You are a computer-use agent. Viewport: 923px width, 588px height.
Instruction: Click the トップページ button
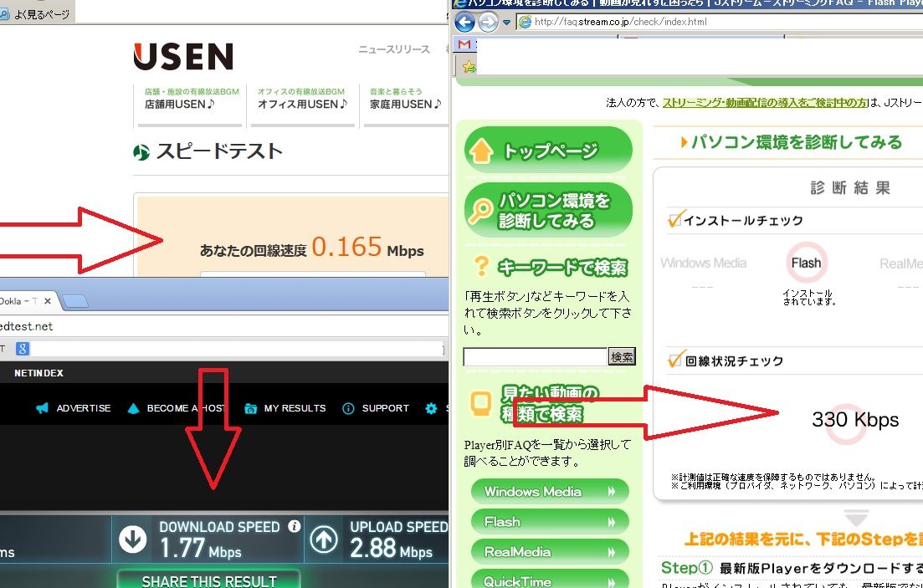[x=549, y=150]
